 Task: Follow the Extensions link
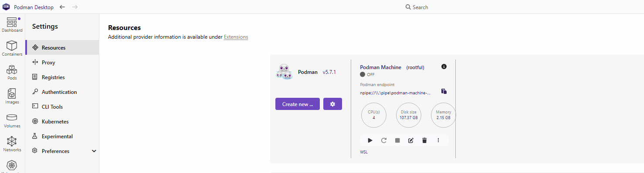[236, 37]
